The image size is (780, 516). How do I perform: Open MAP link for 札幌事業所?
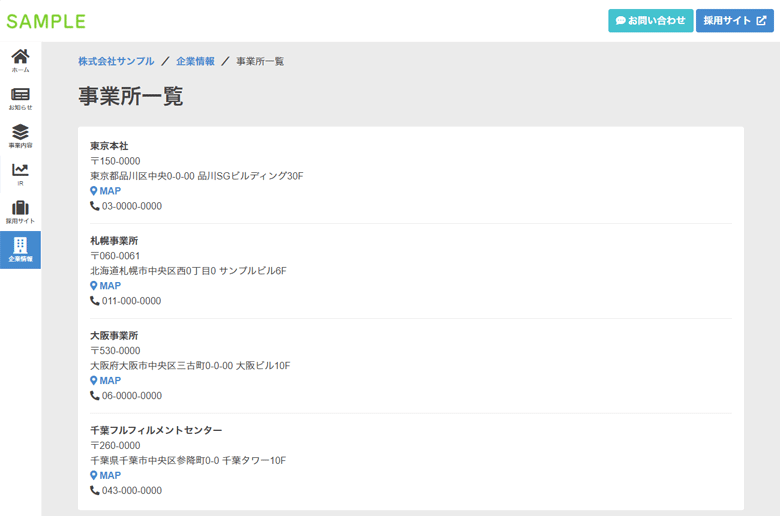[x=106, y=286]
